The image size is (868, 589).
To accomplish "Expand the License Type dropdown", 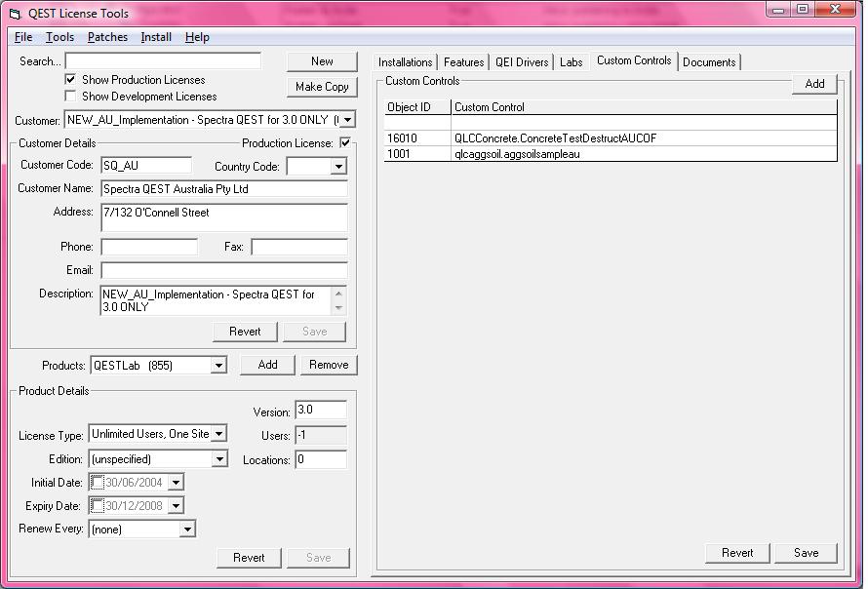I will (218, 434).
